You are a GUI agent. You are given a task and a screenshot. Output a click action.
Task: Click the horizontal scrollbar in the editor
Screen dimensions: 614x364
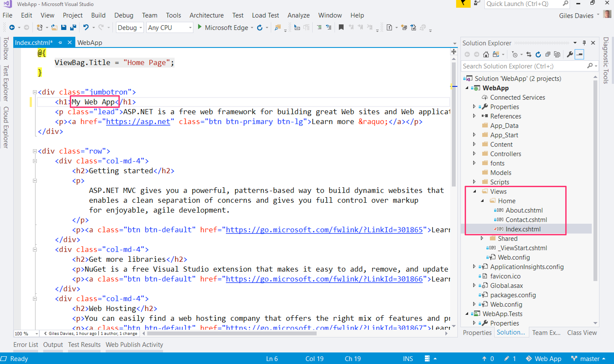click(231, 333)
